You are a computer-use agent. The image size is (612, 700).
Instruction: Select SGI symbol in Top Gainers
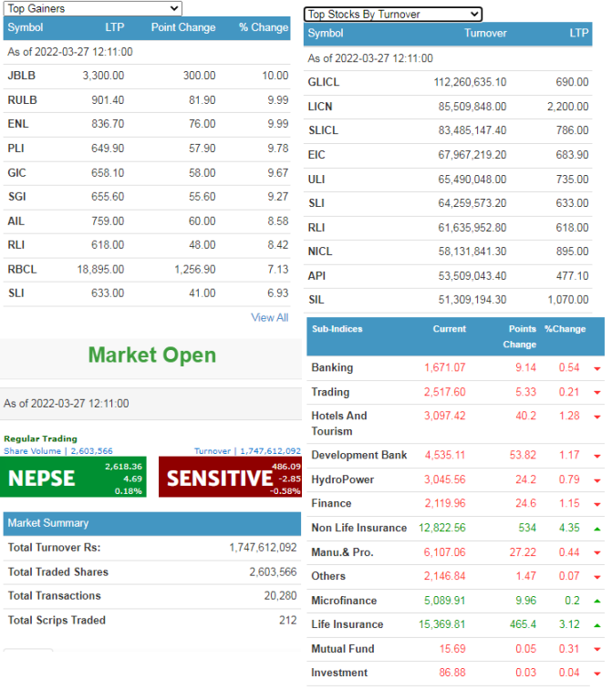[x=17, y=197]
